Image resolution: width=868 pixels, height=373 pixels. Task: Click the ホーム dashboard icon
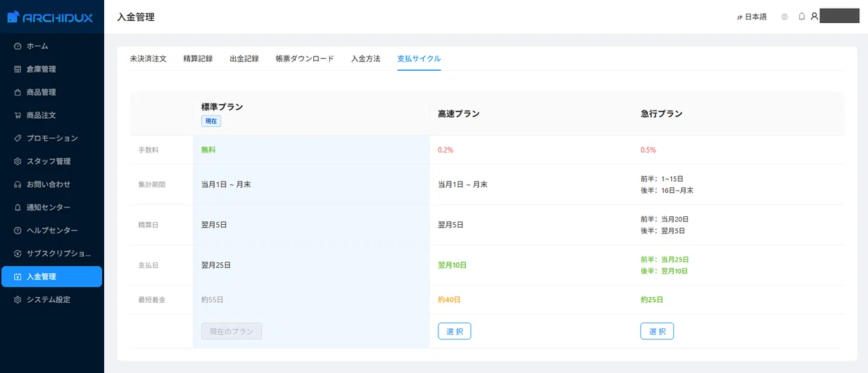tap(17, 46)
